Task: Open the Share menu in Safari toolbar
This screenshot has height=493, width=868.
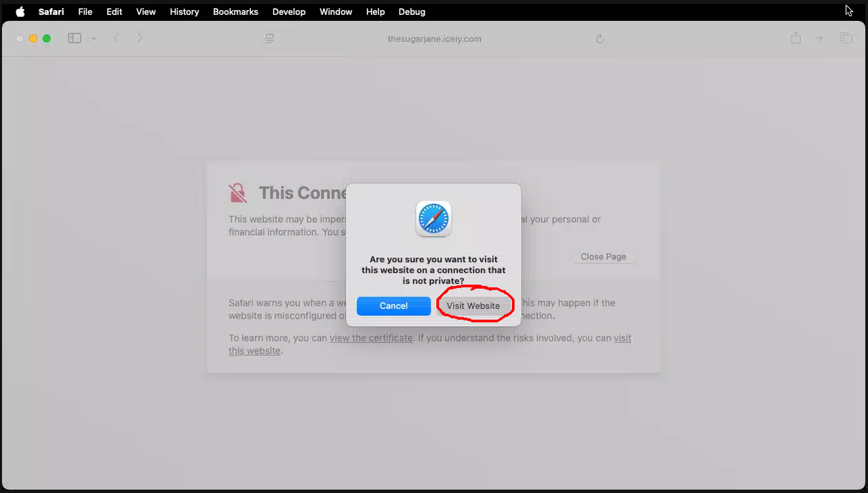Action: [795, 38]
